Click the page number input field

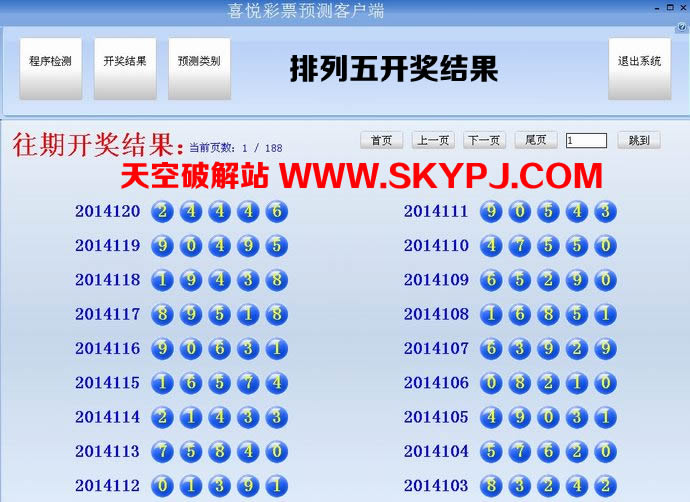[586, 141]
